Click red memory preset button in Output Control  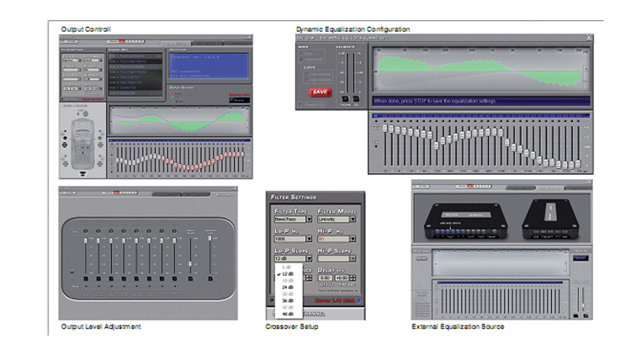click(121, 41)
